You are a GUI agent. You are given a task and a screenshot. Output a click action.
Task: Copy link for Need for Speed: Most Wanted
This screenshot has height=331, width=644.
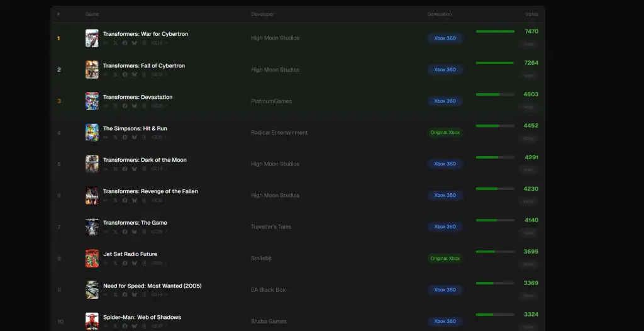pos(106,295)
